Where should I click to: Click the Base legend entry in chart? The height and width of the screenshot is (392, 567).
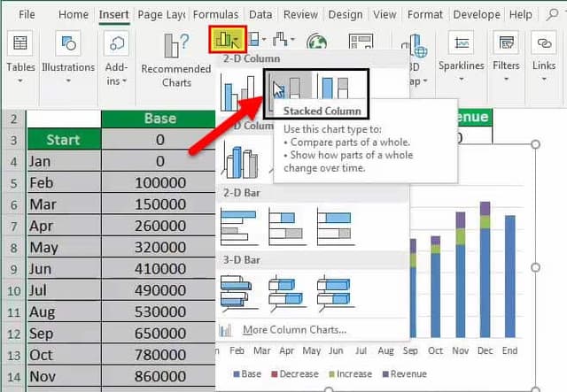click(250, 374)
